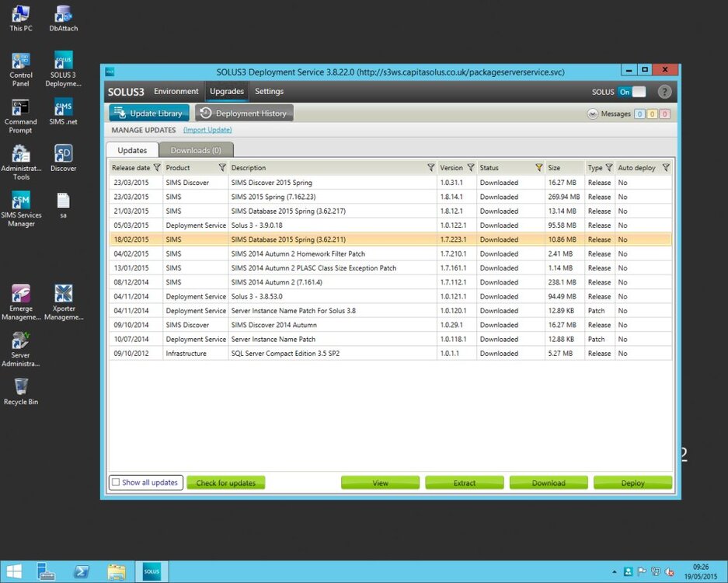Viewport: 728px width, 583px height.
Task: Open the Deployment History view
Action: tap(244, 113)
